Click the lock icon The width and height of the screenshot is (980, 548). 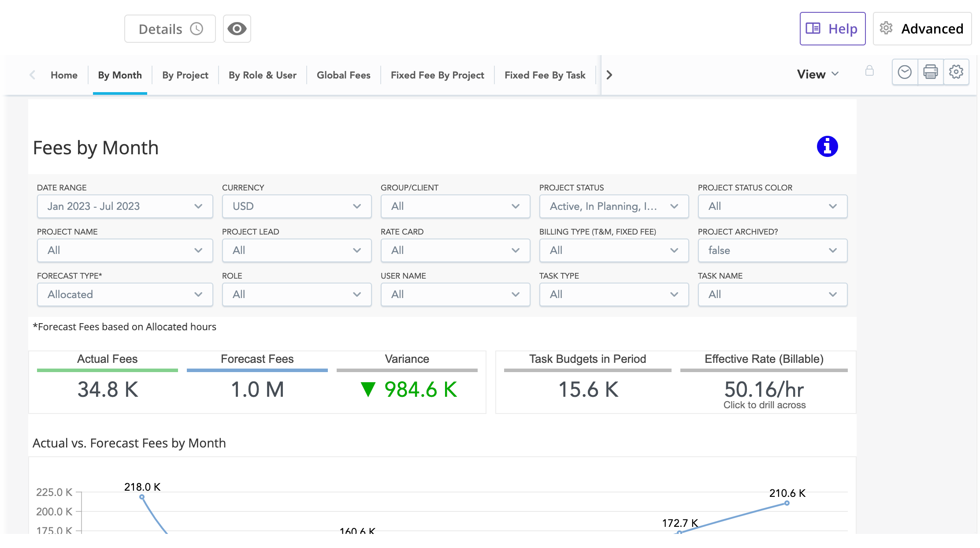pyautogui.click(x=869, y=71)
